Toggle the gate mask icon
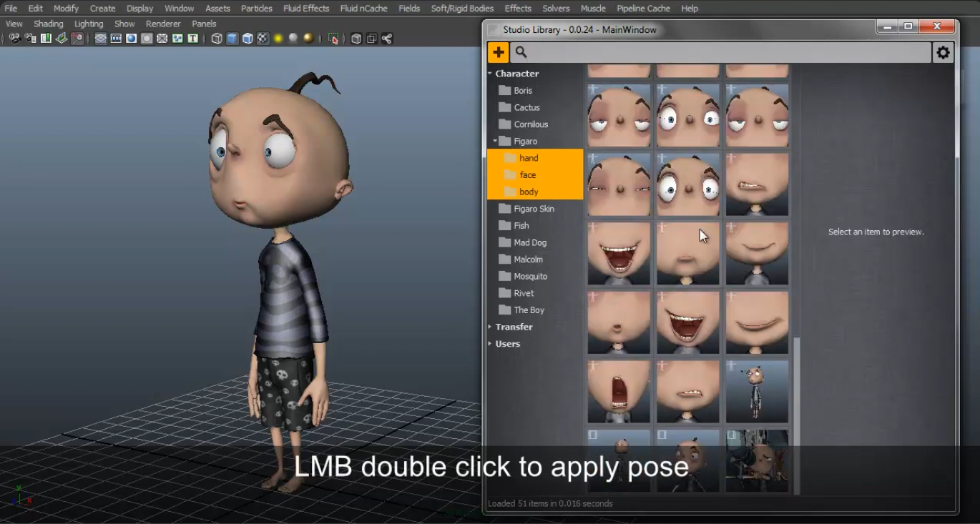Viewport: 980px width, 524px height. pyautogui.click(x=147, y=39)
